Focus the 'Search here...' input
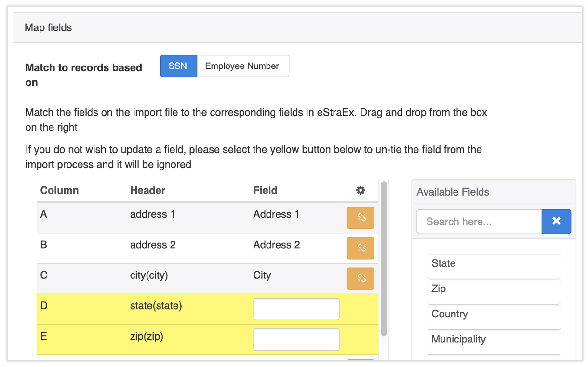 [x=479, y=222]
